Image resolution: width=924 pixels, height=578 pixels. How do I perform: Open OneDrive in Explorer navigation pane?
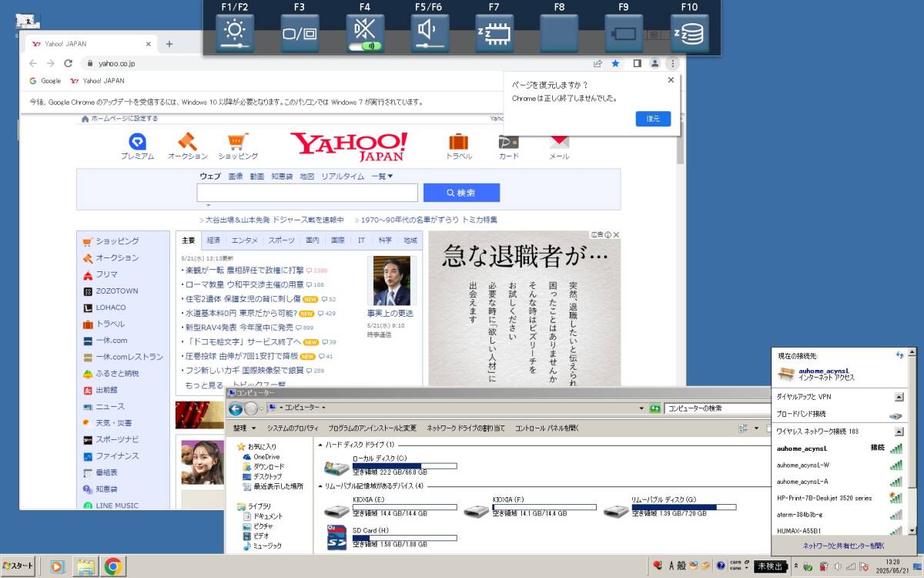click(x=262, y=457)
